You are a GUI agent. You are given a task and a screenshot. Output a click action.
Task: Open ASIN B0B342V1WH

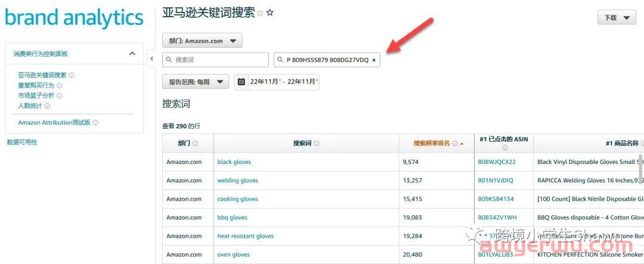[497, 217]
